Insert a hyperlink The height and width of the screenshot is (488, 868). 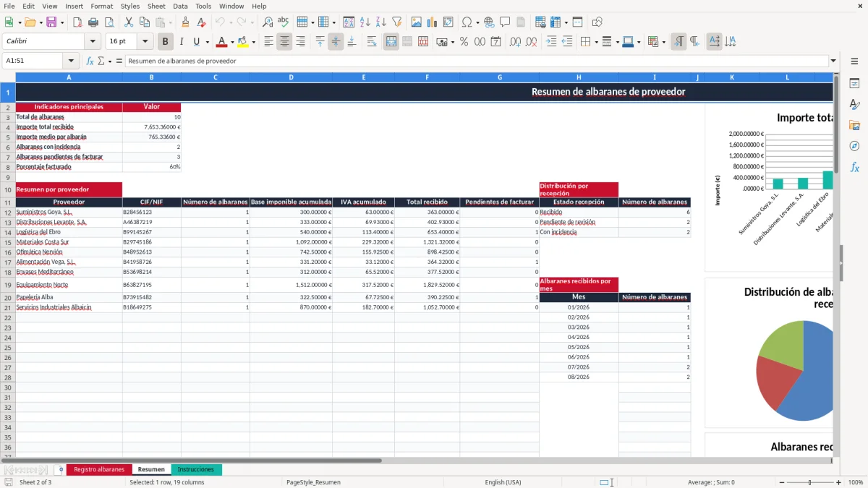pos(489,22)
